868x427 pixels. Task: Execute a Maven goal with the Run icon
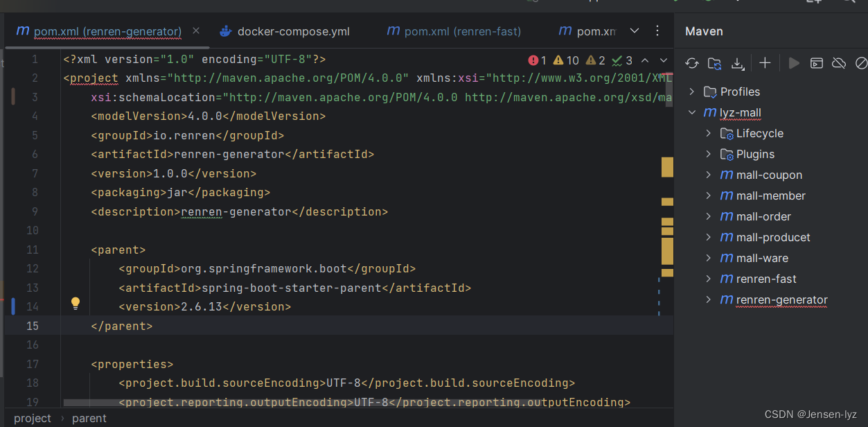[x=794, y=63]
